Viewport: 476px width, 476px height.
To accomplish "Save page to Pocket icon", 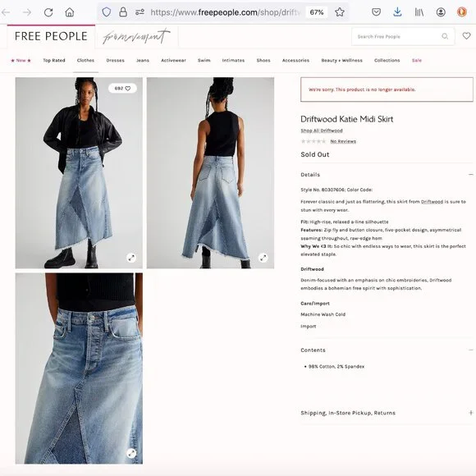I will point(376,12).
